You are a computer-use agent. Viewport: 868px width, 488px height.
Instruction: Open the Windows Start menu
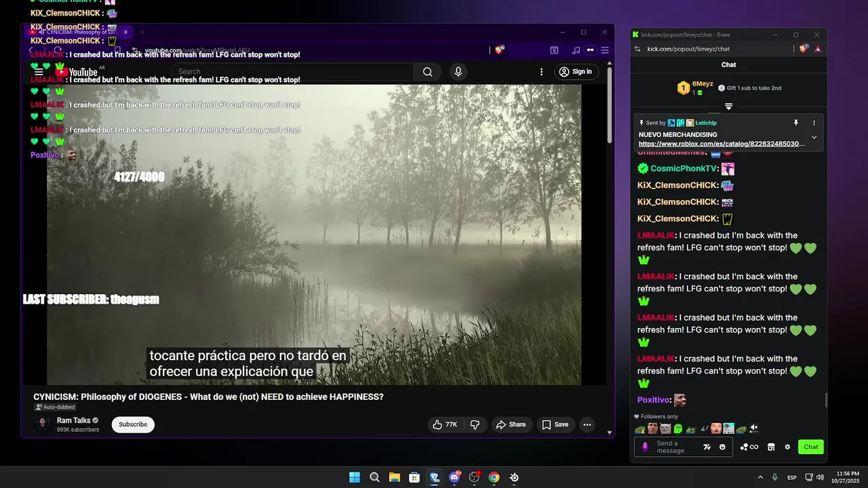[355, 477]
